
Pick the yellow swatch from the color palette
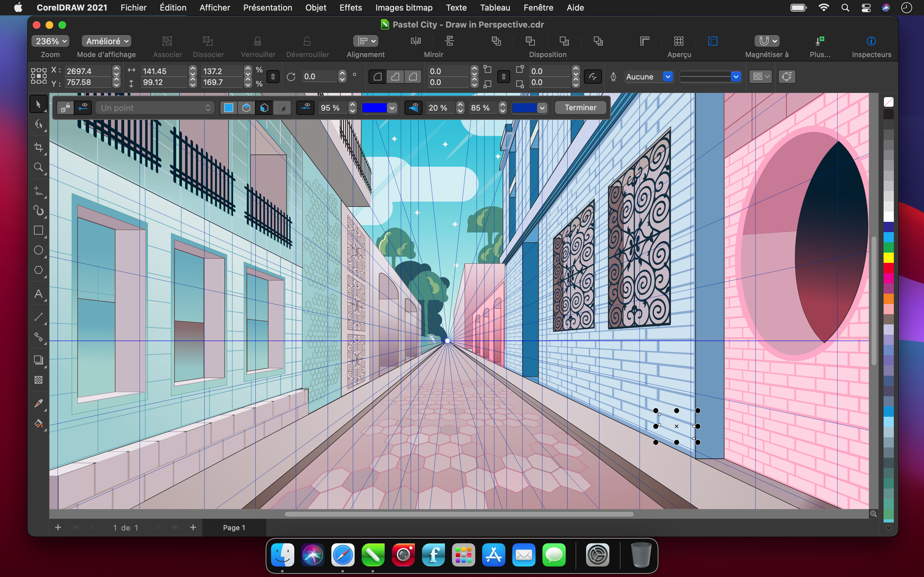[890, 258]
